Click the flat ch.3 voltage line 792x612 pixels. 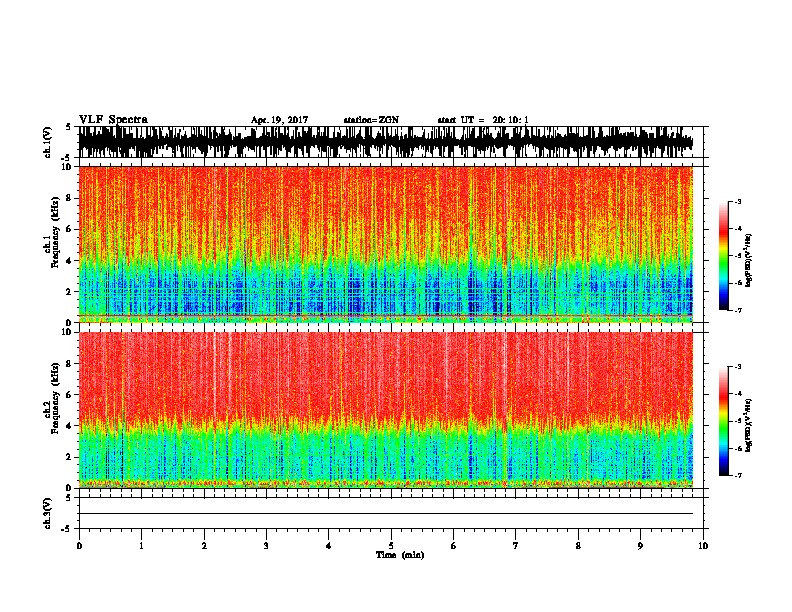pyautogui.click(x=385, y=514)
